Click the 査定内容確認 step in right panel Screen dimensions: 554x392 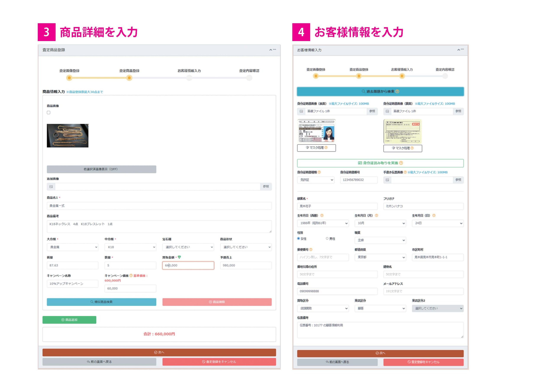(445, 76)
